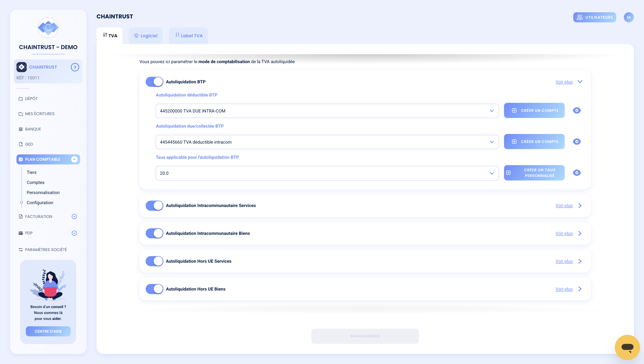
Task: Click eye icon for taux applicable BTP
Action: pyautogui.click(x=577, y=173)
